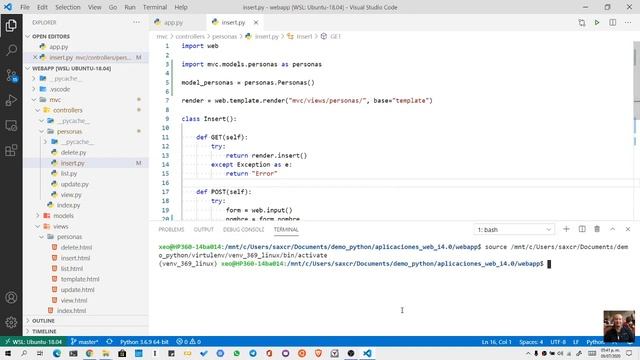The width and height of the screenshot is (640, 360).
Task: Click the GET breadcrumb symbol
Action: (x=335, y=36)
